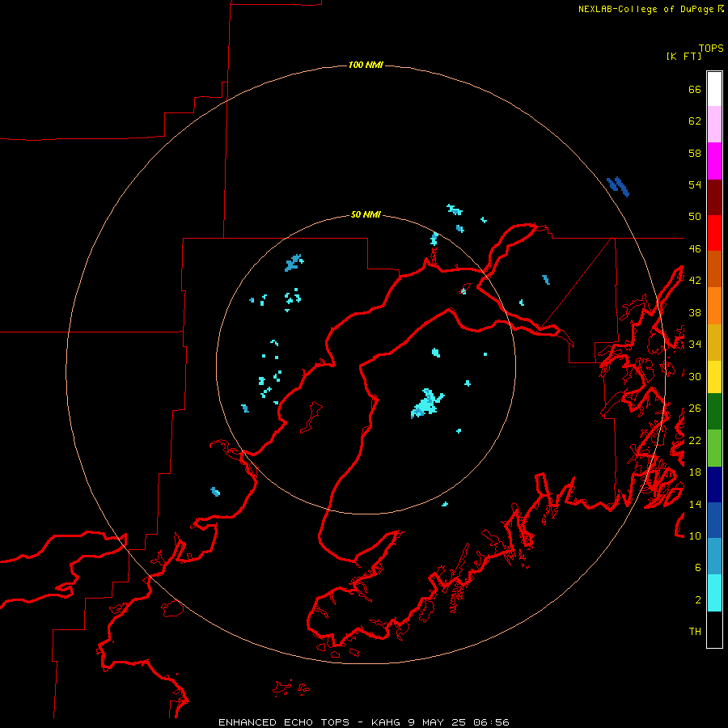Click the light pink 62 kft swatch

point(714,125)
